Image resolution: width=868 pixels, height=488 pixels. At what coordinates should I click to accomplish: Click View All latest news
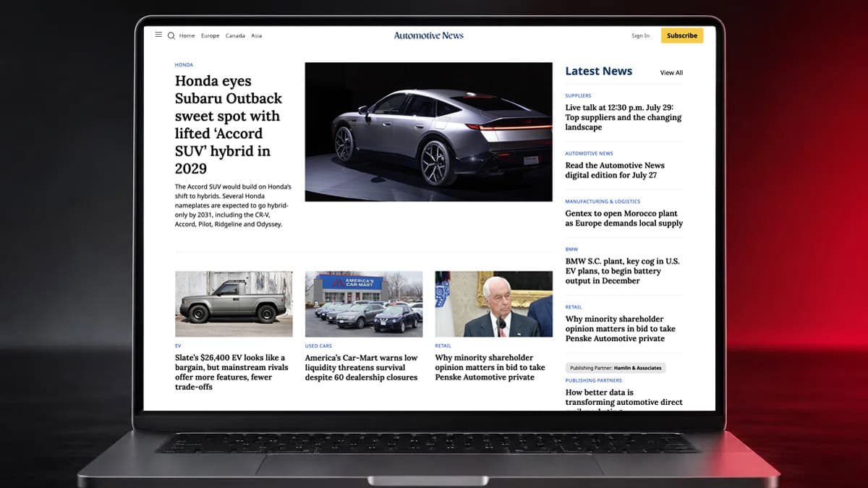point(671,72)
